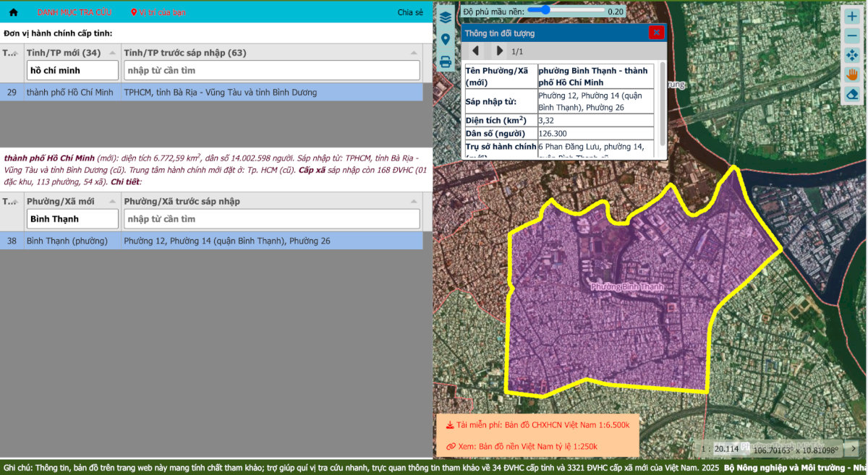Viewport: 868px width, 475px height.
Task: Zoom in on the map
Action: pos(852,17)
